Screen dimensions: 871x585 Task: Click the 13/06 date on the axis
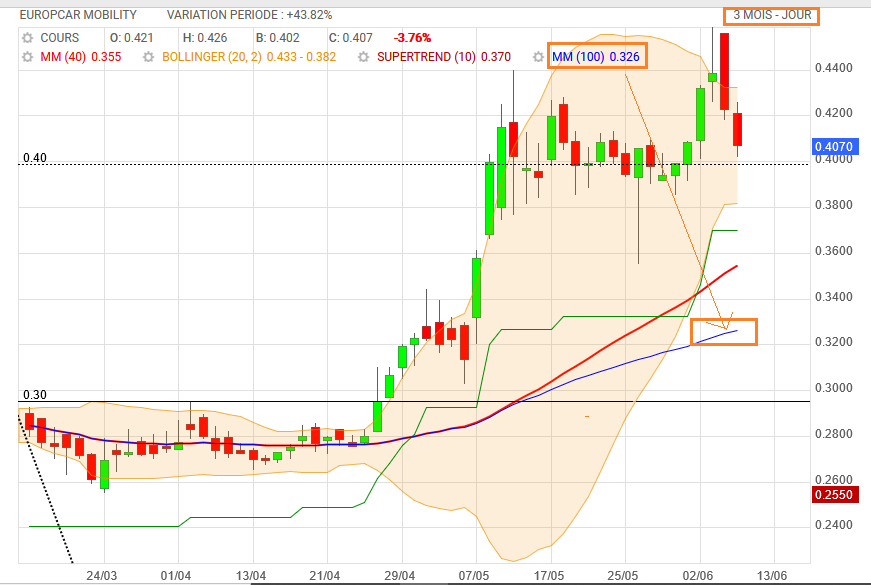tap(772, 576)
